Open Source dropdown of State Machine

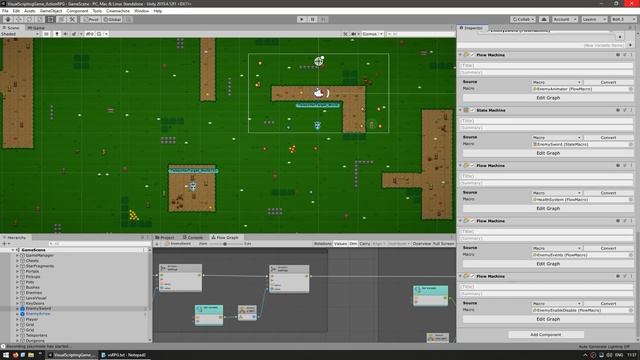(x=556, y=138)
